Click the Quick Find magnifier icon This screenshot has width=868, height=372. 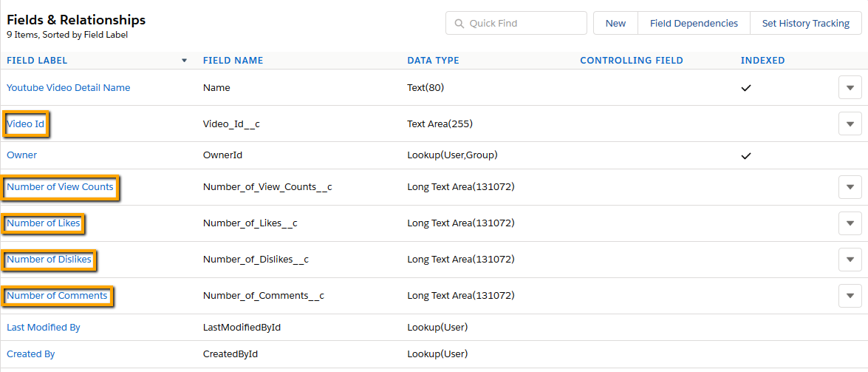click(x=459, y=24)
